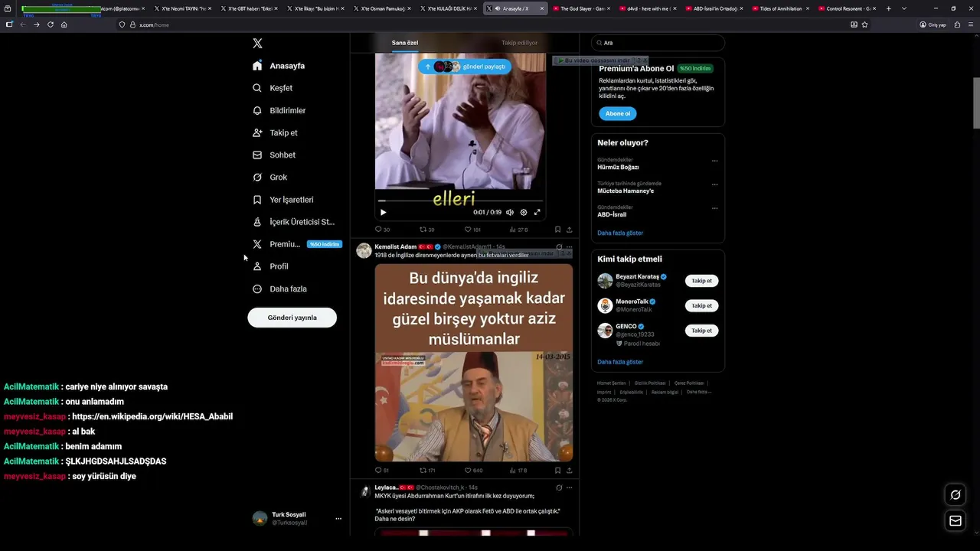The height and width of the screenshot is (551, 980).
Task: Open Sohbet messages
Action: tap(273, 155)
